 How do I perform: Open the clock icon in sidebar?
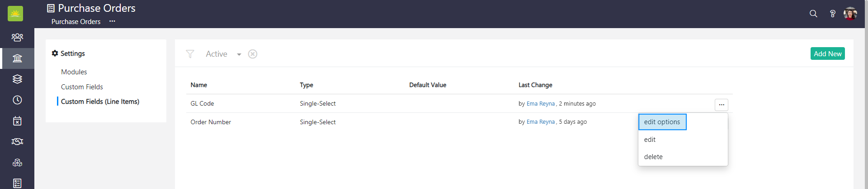click(x=17, y=100)
